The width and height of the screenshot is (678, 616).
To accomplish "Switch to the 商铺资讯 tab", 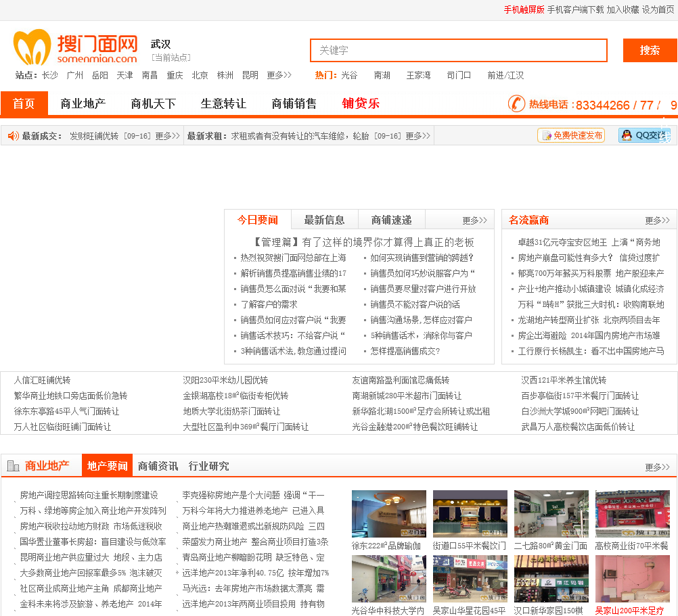I will 158,466.
